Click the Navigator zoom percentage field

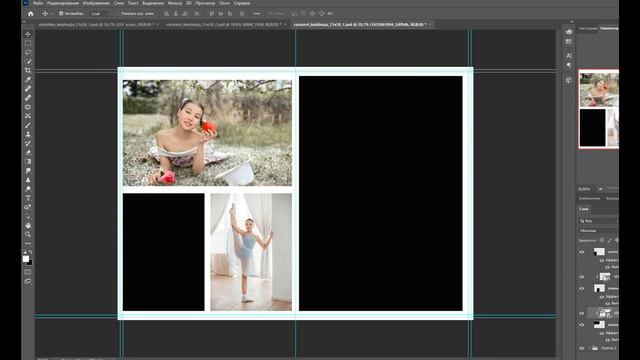coord(584,189)
